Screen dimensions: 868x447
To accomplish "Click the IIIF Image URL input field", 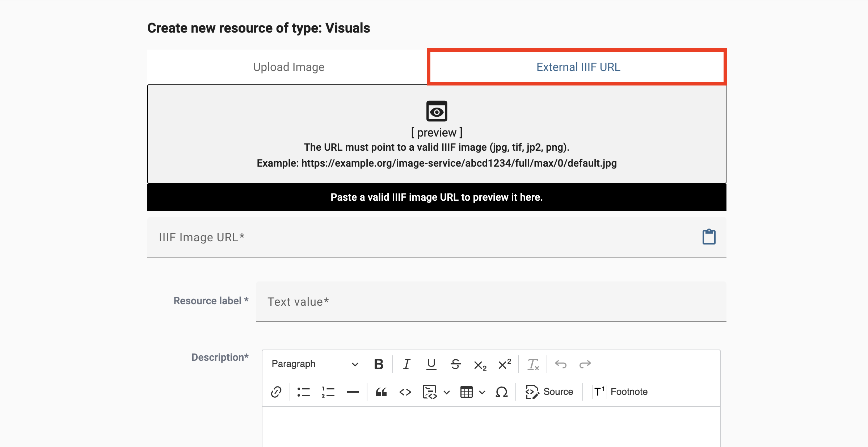I will click(398, 237).
